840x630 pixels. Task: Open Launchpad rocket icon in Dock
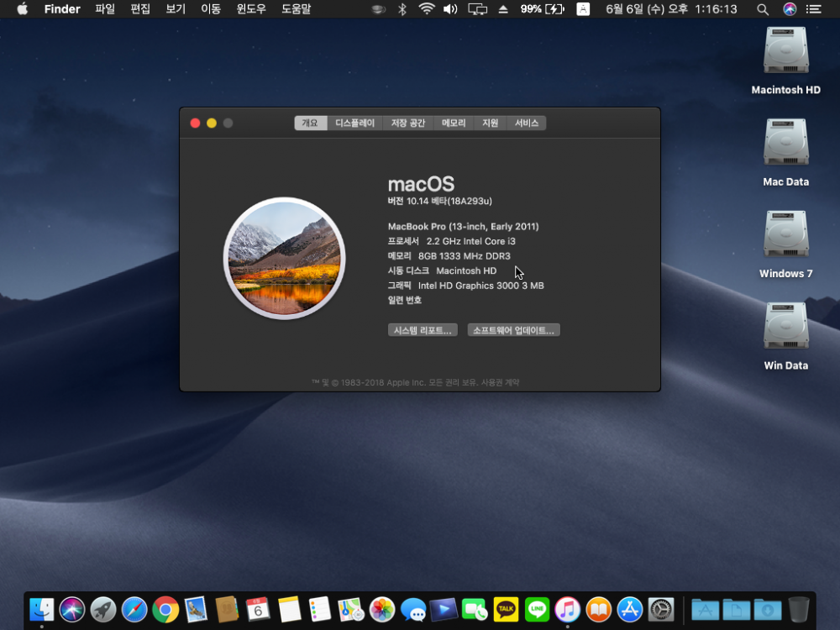[102, 610]
